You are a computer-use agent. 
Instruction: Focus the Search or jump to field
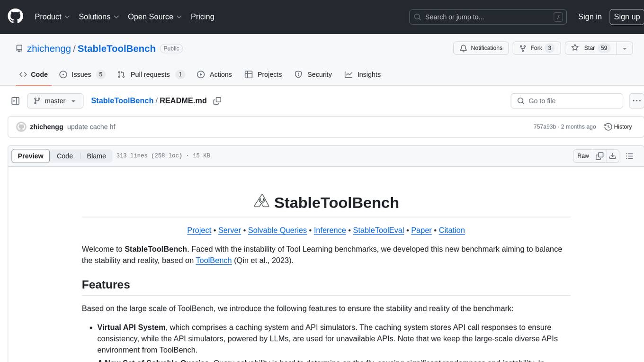488,17
